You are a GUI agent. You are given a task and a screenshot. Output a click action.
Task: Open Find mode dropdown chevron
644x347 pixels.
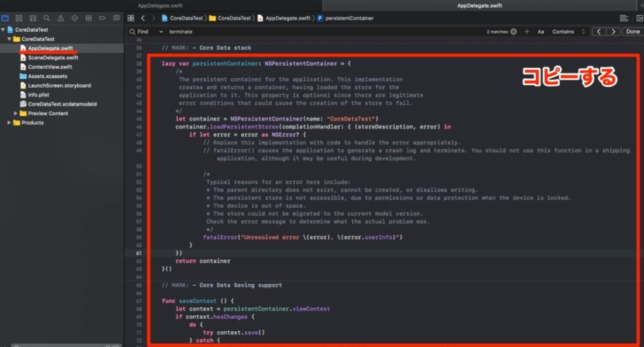click(161, 32)
